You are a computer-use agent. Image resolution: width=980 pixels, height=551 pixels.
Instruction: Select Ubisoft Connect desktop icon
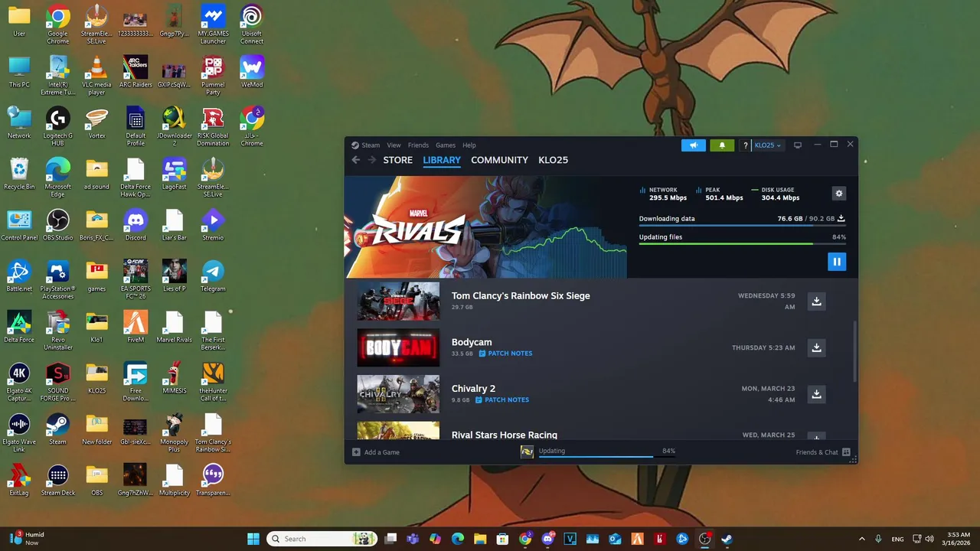251,24
